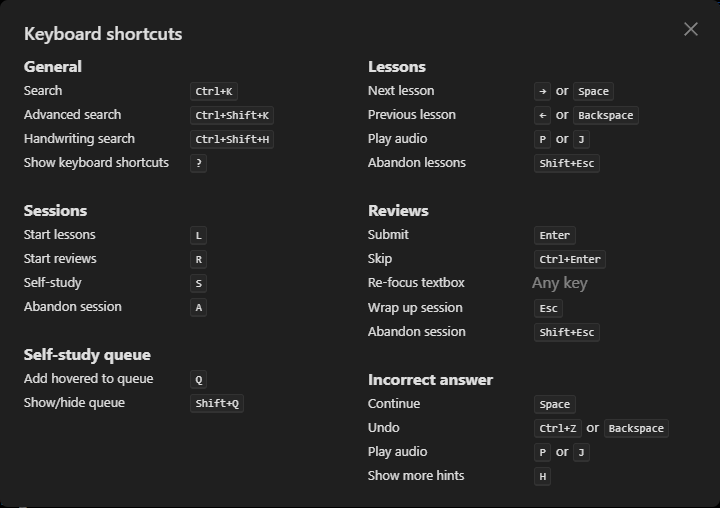Close the Keyboard shortcuts dialog
Viewport: 720px width, 508px height.
coord(691,29)
